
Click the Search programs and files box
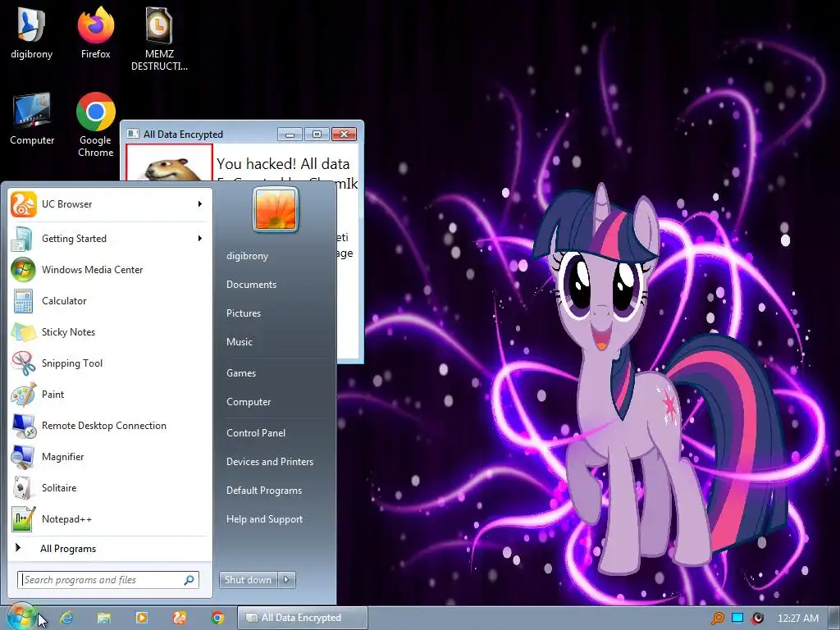tap(108, 580)
